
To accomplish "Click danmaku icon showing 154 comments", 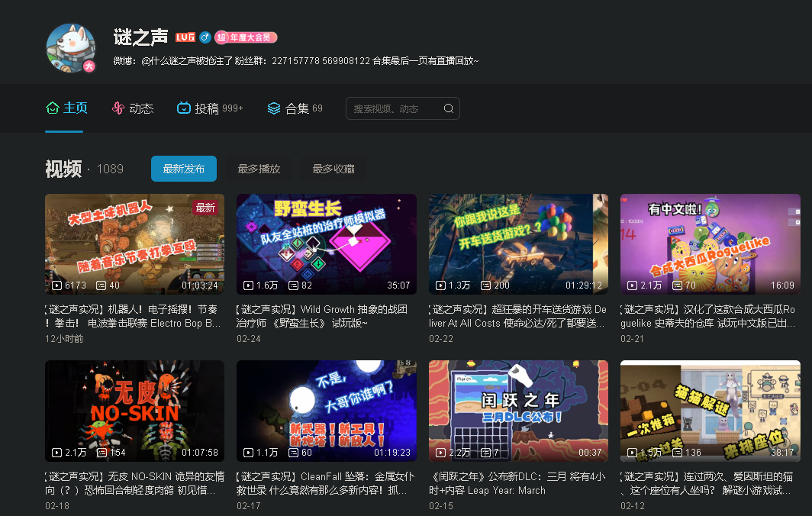I will [102, 453].
